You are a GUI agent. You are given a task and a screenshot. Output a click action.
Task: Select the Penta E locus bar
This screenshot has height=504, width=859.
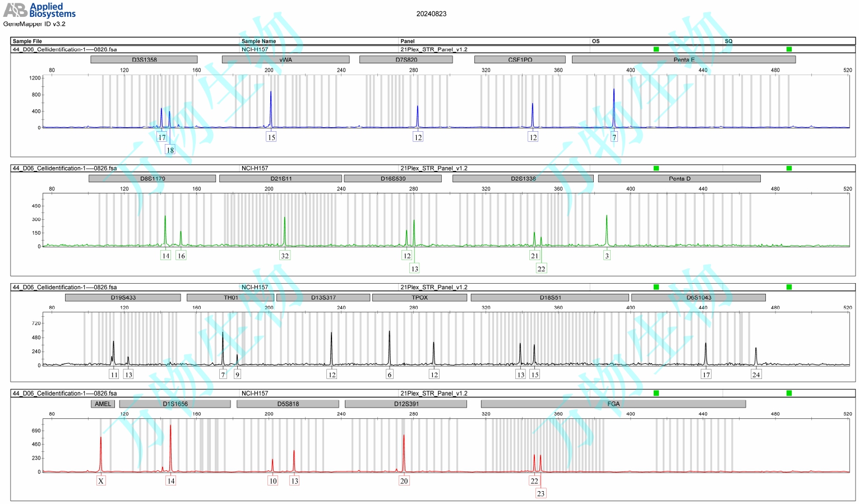tap(683, 59)
